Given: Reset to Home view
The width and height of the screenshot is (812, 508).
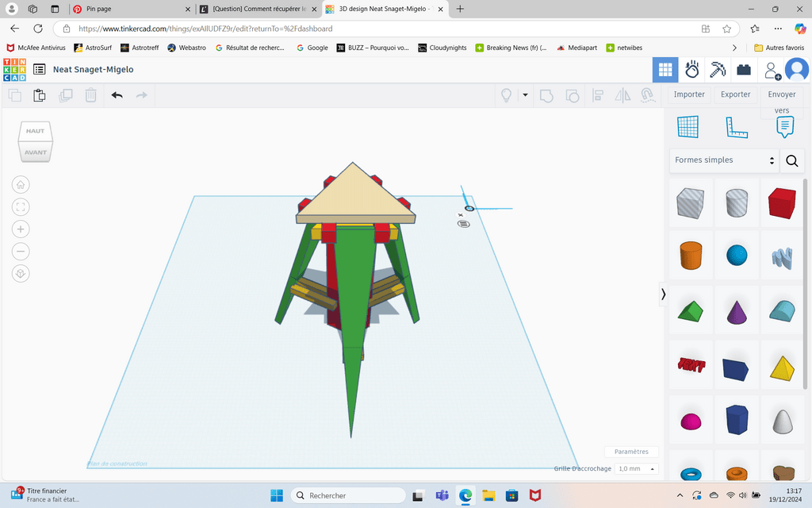Looking at the screenshot, I should tap(21, 184).
